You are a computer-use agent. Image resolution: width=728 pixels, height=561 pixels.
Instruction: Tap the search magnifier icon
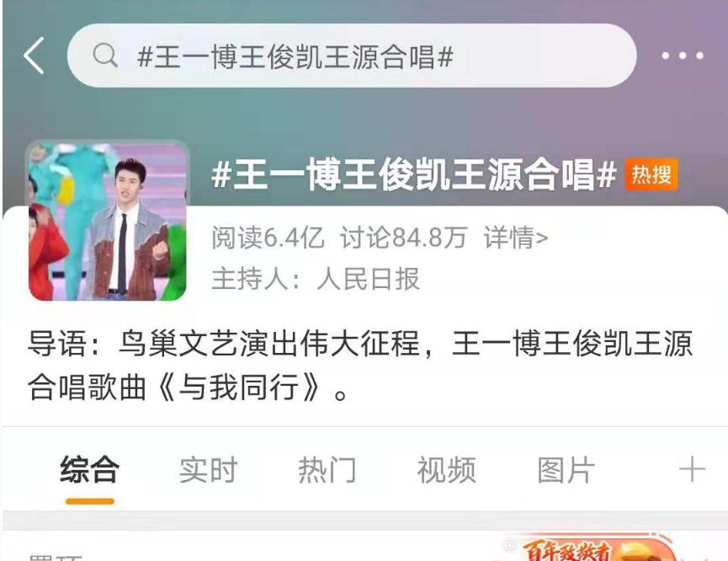(x=105, y=56)
